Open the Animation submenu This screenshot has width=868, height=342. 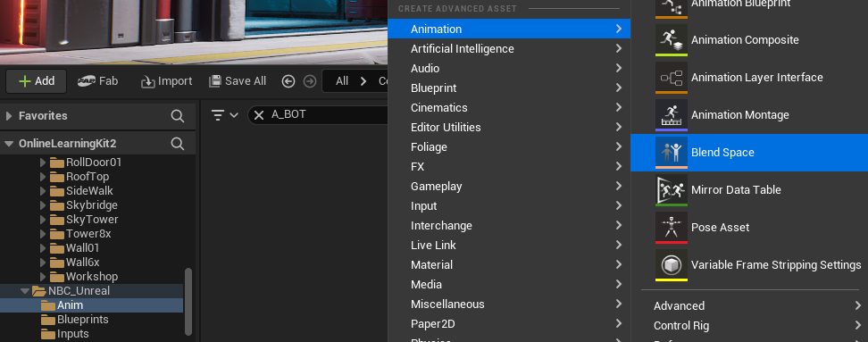pyautogui.click(x=509, y=29)
